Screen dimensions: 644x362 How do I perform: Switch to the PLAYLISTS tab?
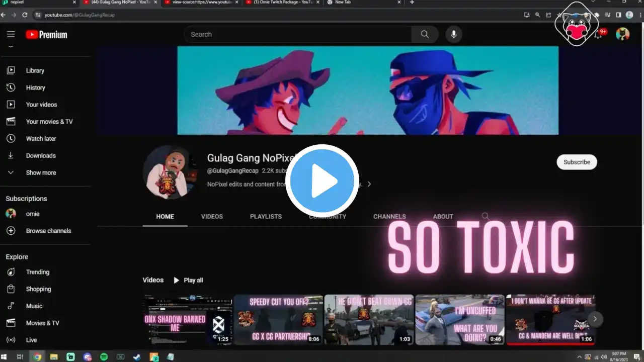266,217
